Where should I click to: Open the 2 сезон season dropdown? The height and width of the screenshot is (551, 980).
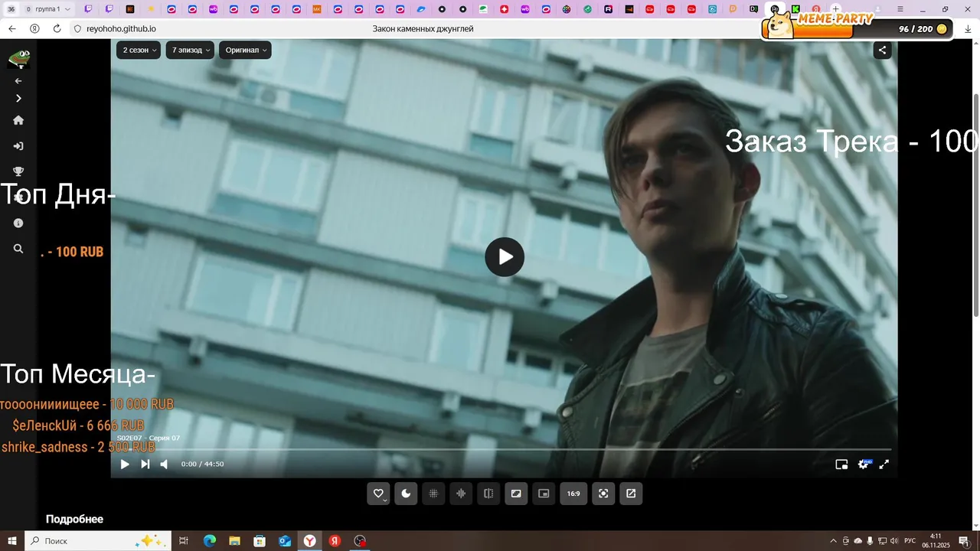pyautogui.click(x=139, y=50)
